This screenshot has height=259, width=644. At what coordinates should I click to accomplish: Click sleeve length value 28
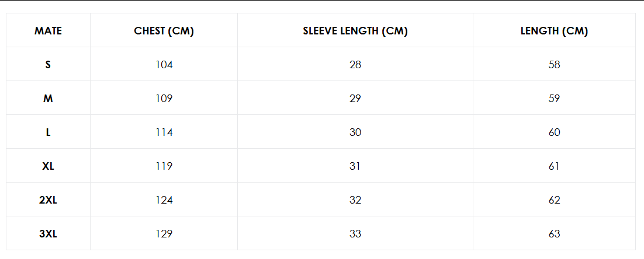pyautogui.click(x=355, y=65)
